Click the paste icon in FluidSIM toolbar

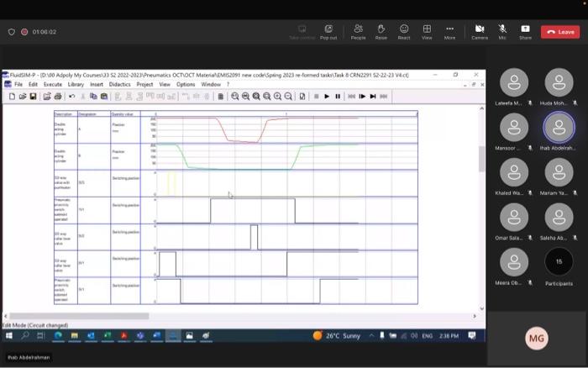104,97
